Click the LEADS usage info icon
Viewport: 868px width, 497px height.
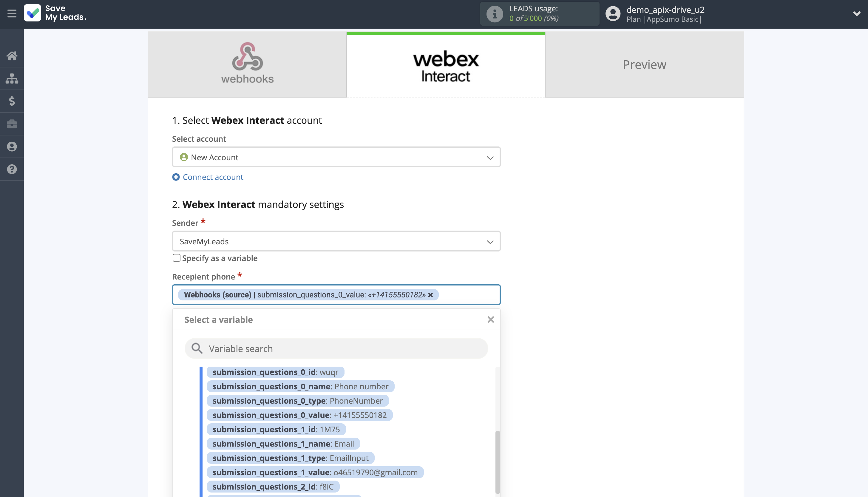(494, 14)
